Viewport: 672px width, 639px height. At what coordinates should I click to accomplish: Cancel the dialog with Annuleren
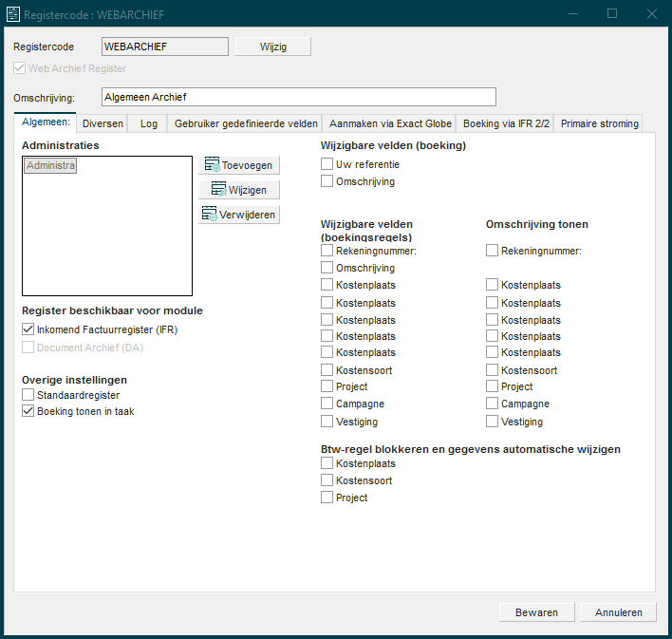click(x=619, y=612)
